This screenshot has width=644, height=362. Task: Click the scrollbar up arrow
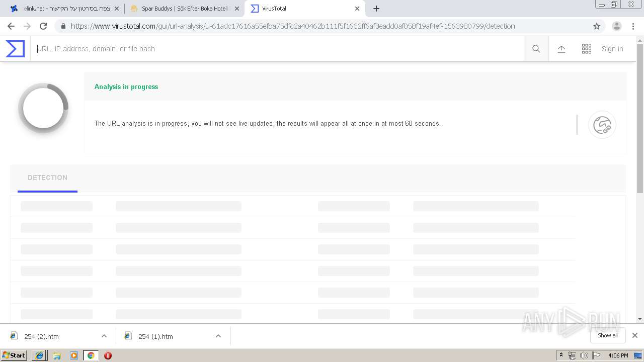click(640, 40)
